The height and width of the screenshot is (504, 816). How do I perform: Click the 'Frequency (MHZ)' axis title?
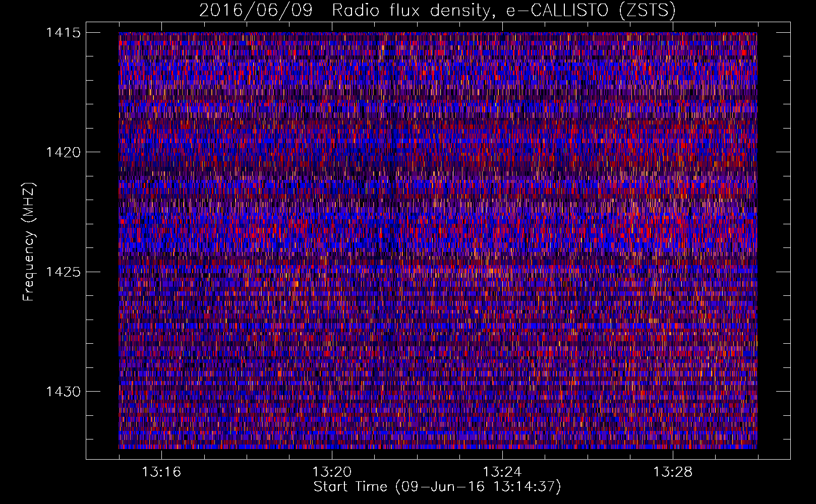point(29,241)
